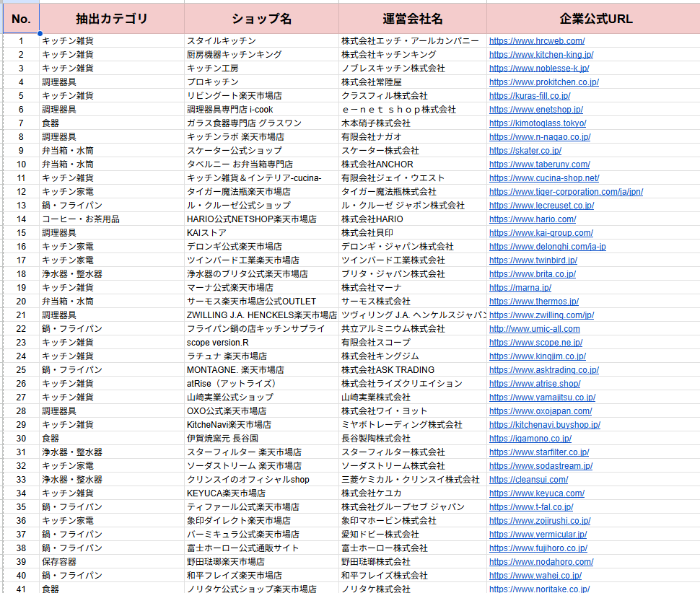The image size is (700, 593).
Task: Select the cell 三菱ケミカル・クリンスイ株式会社
Action: [x=413, y=480]
